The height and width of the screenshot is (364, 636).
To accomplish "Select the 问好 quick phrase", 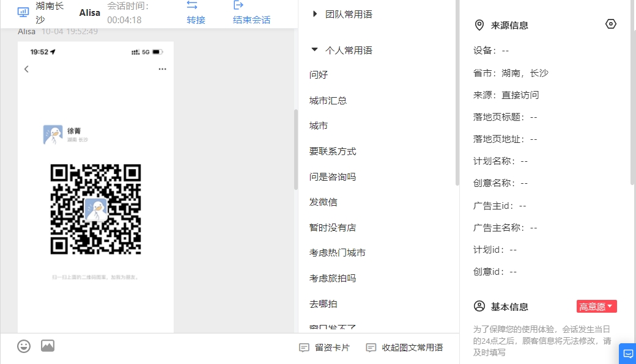I will click(319, 75).
